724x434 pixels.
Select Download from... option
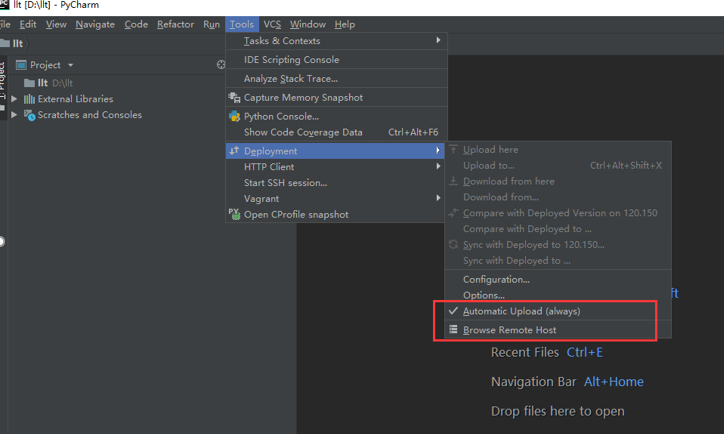tap(558, 197)
